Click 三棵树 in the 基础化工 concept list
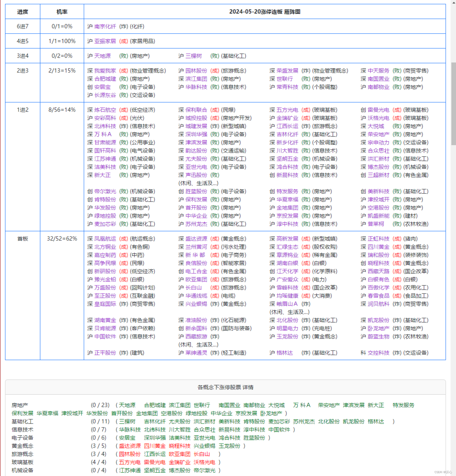 [127, 421]
